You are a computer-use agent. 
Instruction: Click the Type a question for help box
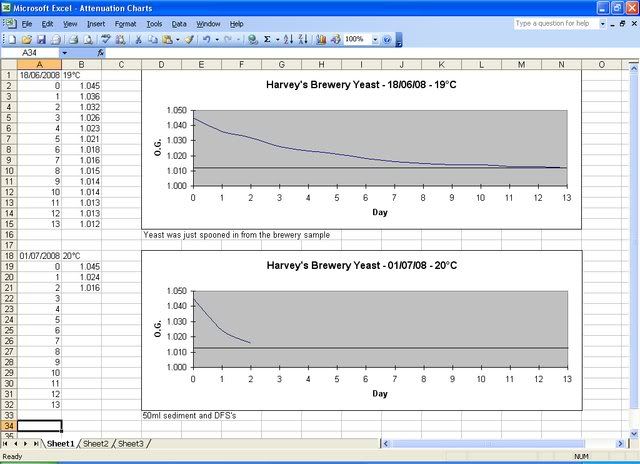coord(556,24)
